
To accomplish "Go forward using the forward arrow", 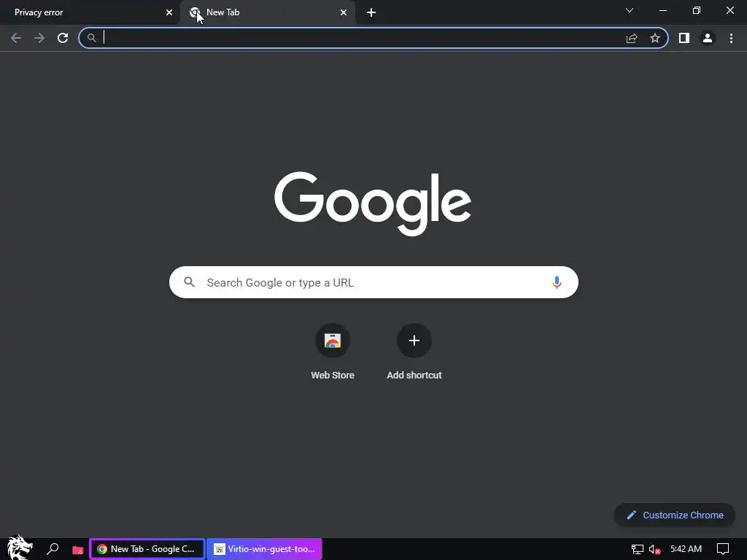I will pyautogui.click(x=39, y=38).
